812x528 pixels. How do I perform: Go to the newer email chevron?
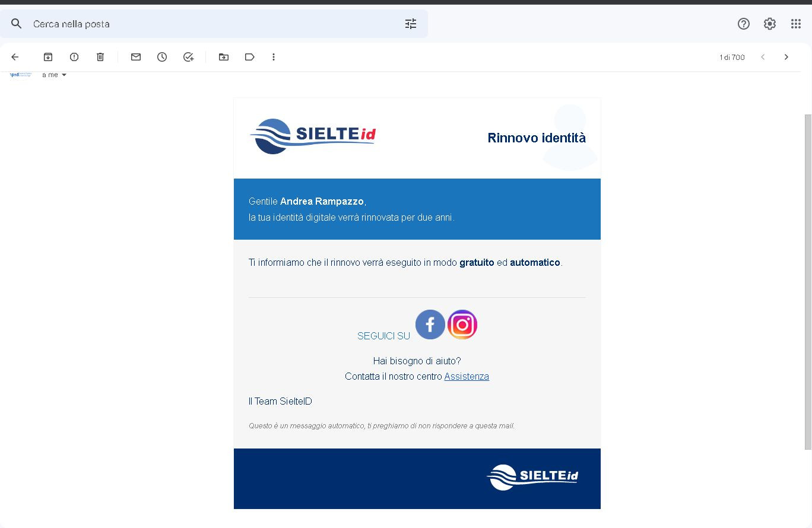[763, 57]
